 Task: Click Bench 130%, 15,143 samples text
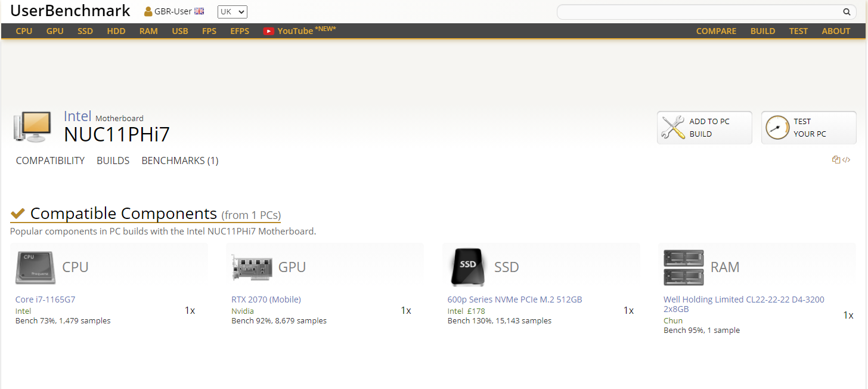[x=500, y=321]
